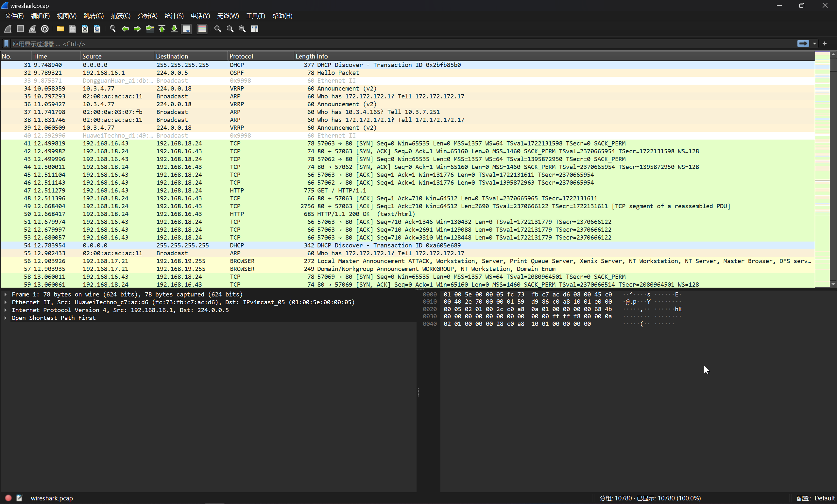Jump to the first packet
837x504 pixels.
click(162, 29)
